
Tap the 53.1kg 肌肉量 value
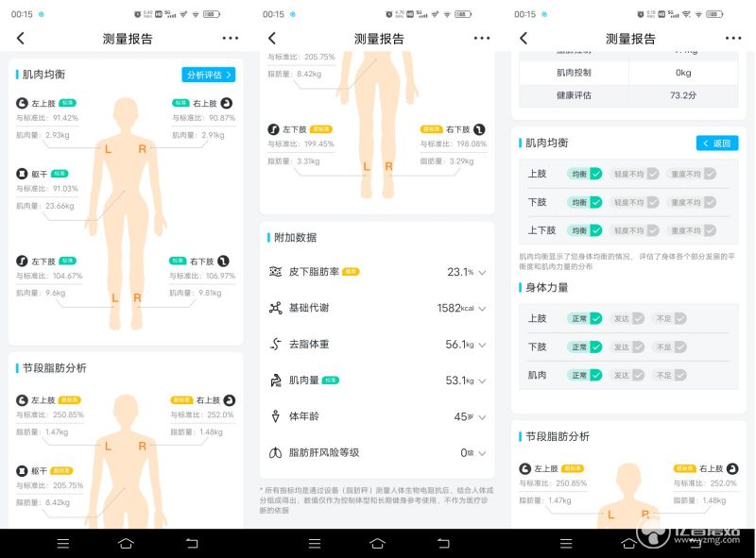tap(459, 380)
